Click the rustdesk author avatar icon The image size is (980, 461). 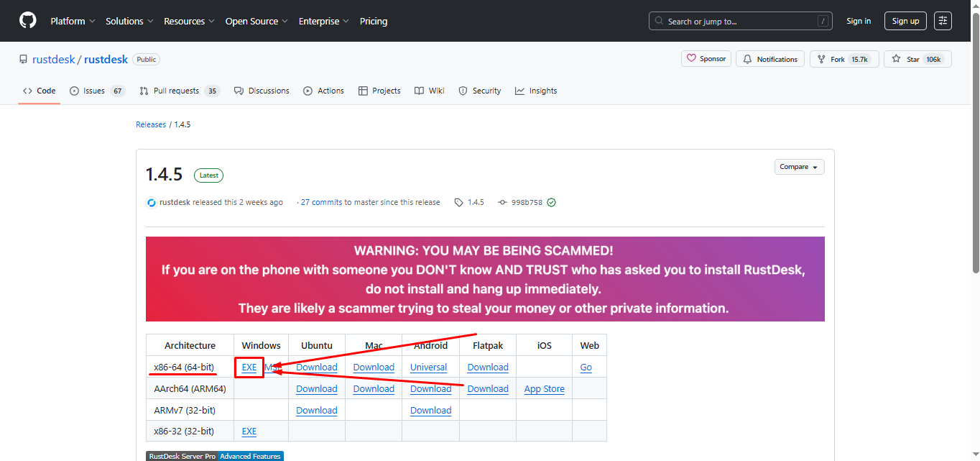click(152, 203)
